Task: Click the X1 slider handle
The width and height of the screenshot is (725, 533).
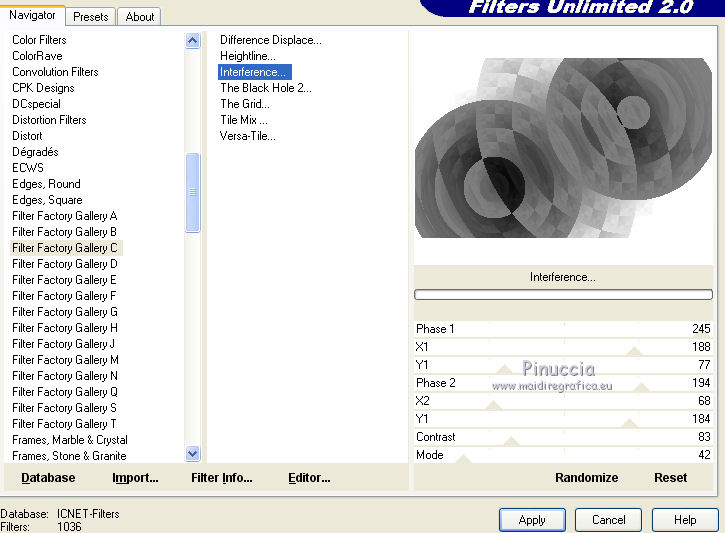Action: [x=635, y=352]
